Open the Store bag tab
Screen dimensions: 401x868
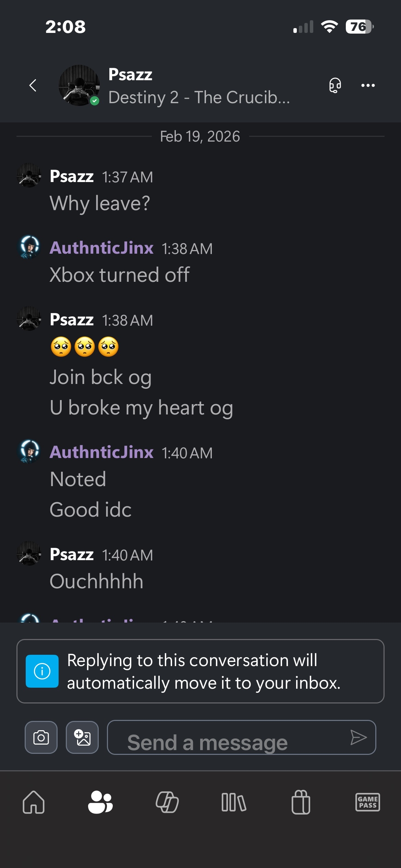click(x=301, y=802)
